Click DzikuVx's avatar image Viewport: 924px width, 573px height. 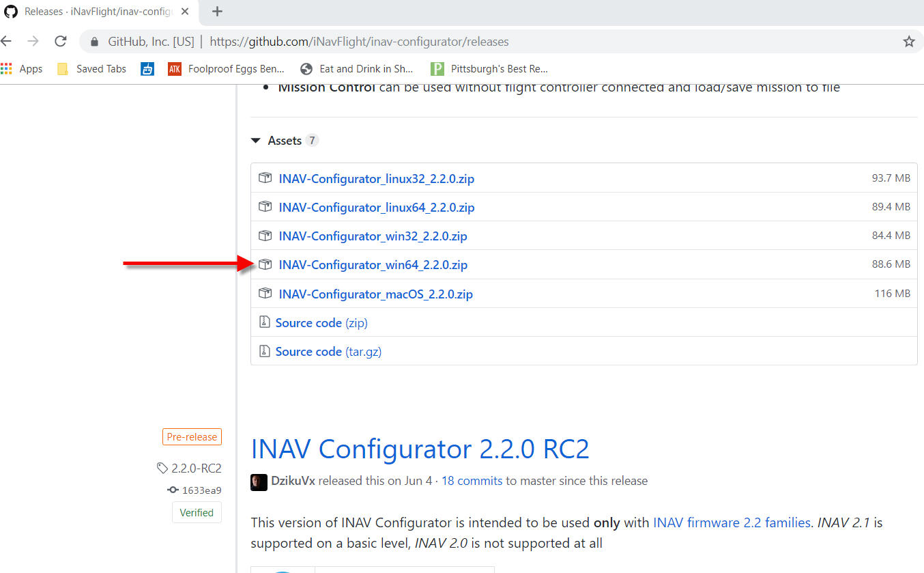pyautogui.click(x=259, y=482)
